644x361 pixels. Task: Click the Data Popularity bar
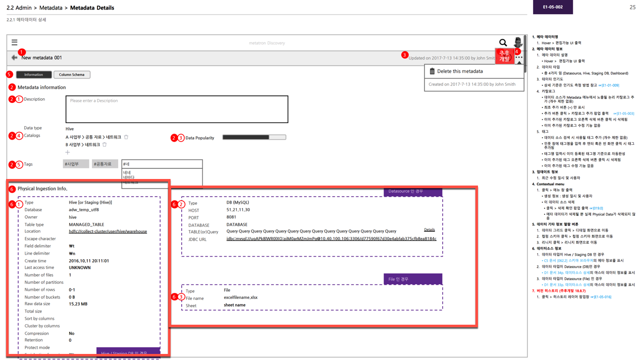254,137
